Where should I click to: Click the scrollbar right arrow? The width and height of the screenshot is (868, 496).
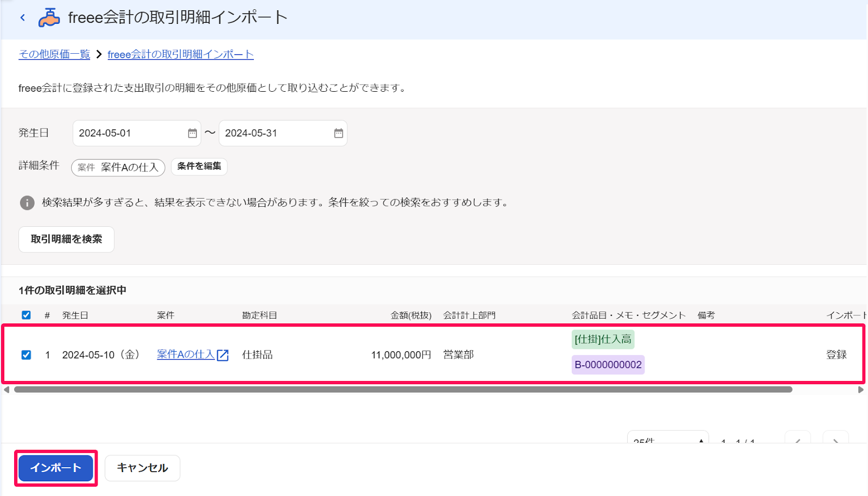[x=860, y=390]
